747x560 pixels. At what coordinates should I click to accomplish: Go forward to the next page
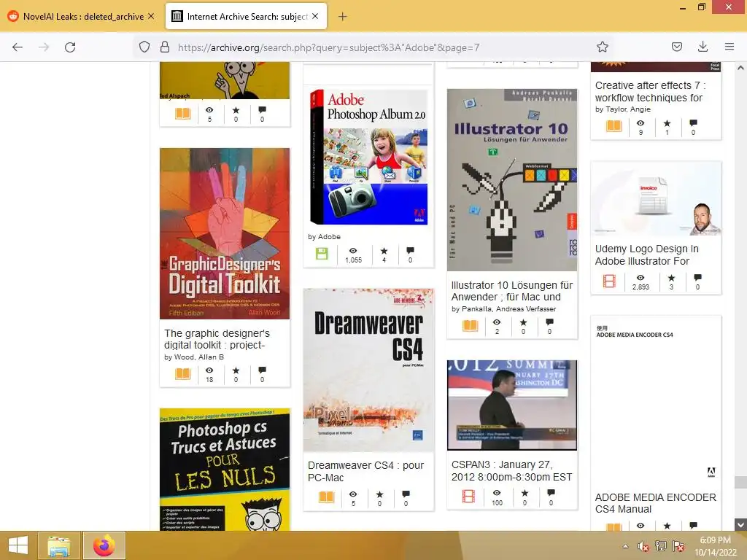pos(44,47)
